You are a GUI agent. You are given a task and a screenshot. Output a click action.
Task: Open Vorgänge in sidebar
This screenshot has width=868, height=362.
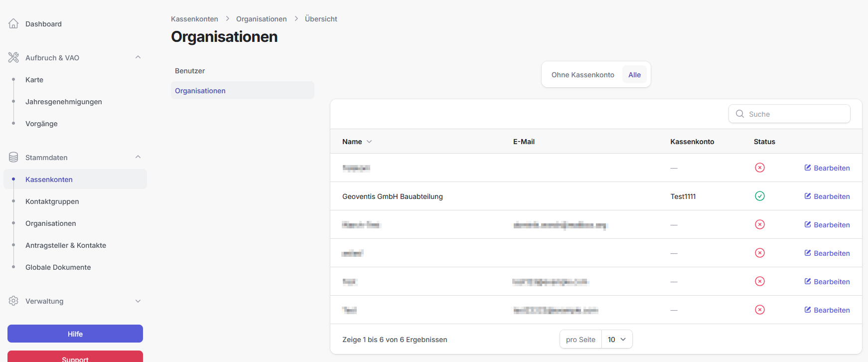click(x=41, y=124)
